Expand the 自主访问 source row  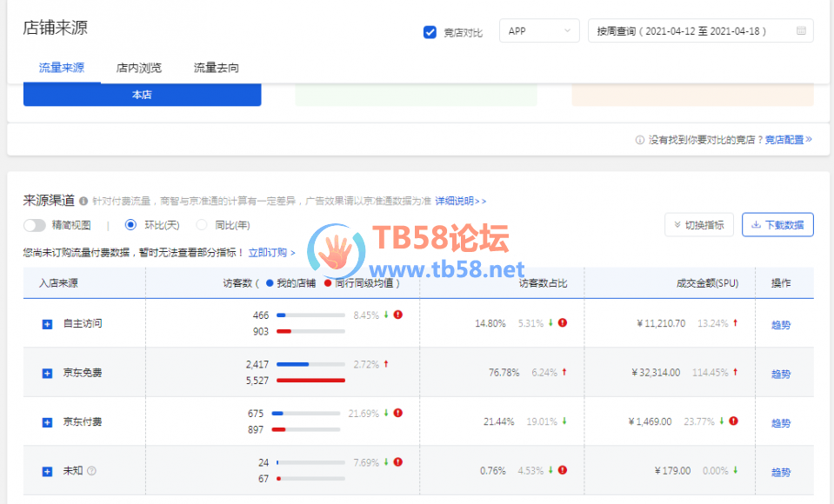click(48, 324)
